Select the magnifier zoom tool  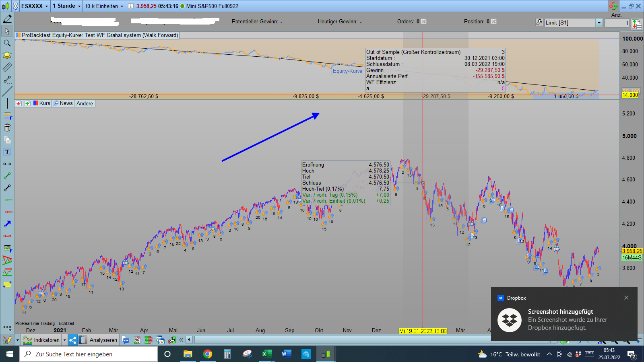click(x=7, y=43)
